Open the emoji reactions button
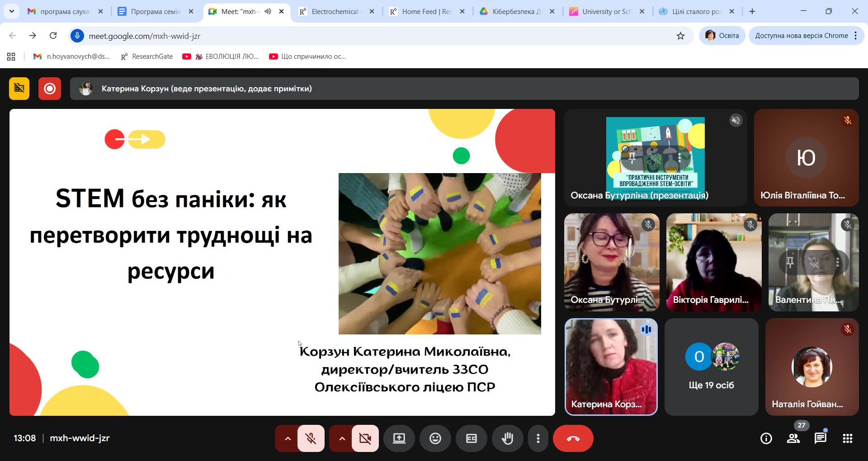The image size is (868, 461). tap(435, 438)
